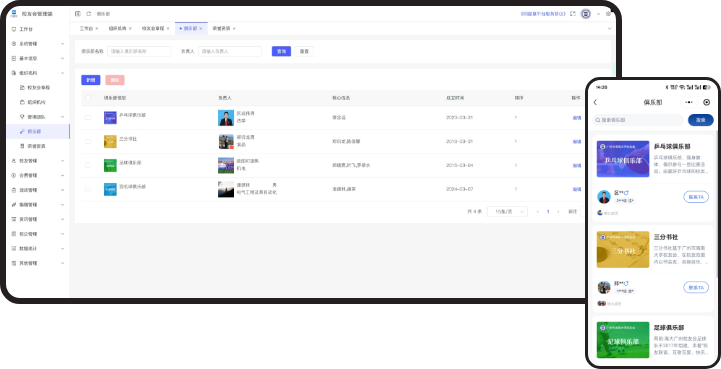Click the leader photo in the 足球俱乐部 row
The image size is (721, 369).
[226, 165]
